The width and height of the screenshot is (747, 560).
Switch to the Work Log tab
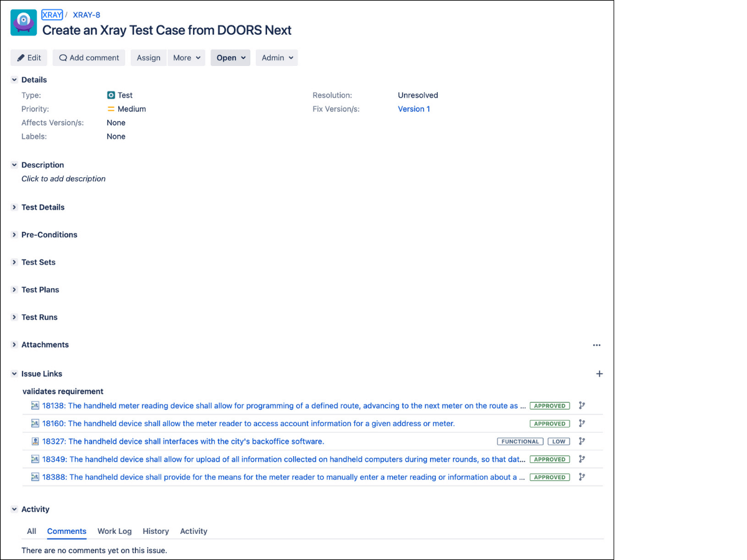coord(115,531)
